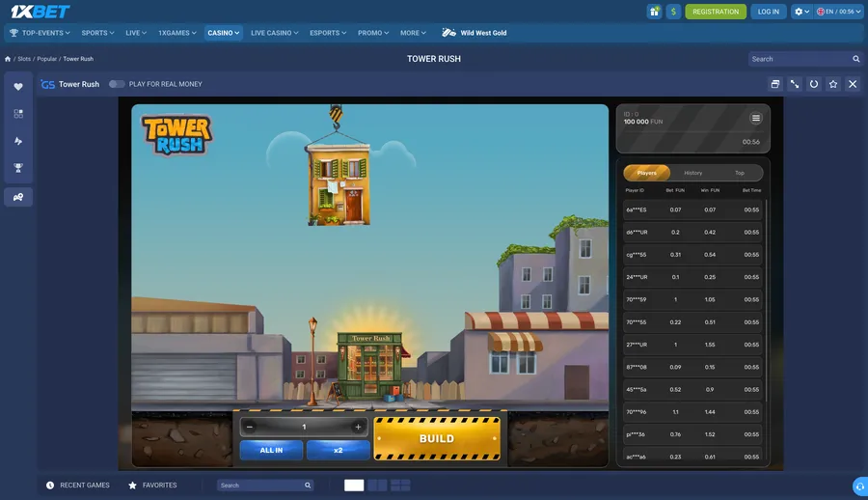
Task: Open the Wild West Gold promotion
Action: (475, 33)
